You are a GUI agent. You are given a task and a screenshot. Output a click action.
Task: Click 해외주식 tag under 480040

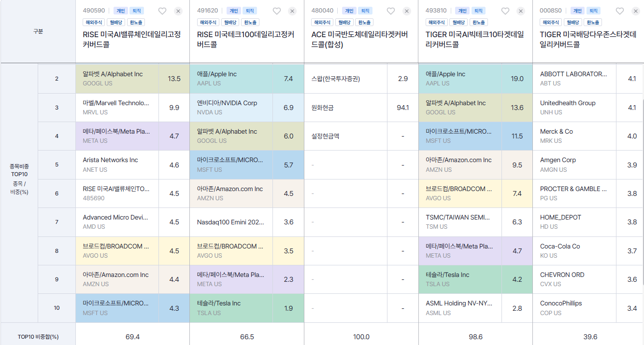[322, 22]
